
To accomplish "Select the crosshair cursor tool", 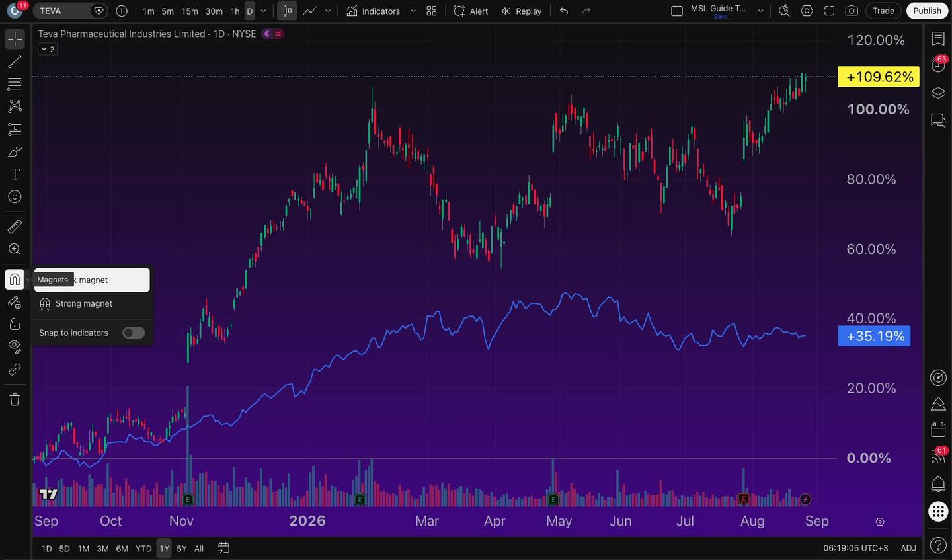I will tap(15, 39).
